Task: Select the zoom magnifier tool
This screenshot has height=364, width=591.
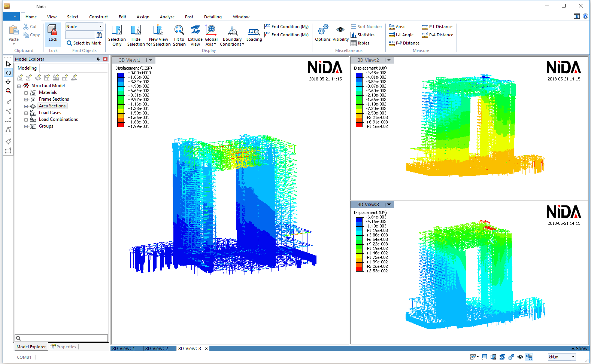Action: click(x=8, y=91)
